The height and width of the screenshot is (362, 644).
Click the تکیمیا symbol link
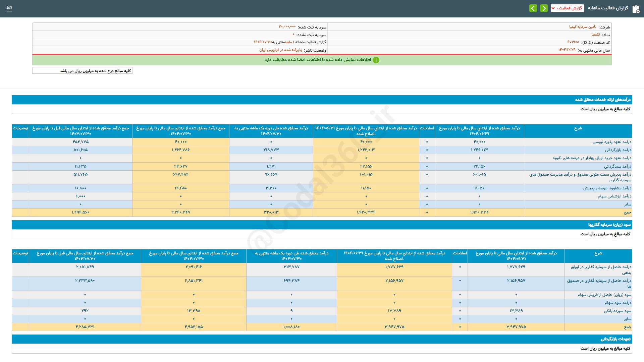(x=596, y=35)
